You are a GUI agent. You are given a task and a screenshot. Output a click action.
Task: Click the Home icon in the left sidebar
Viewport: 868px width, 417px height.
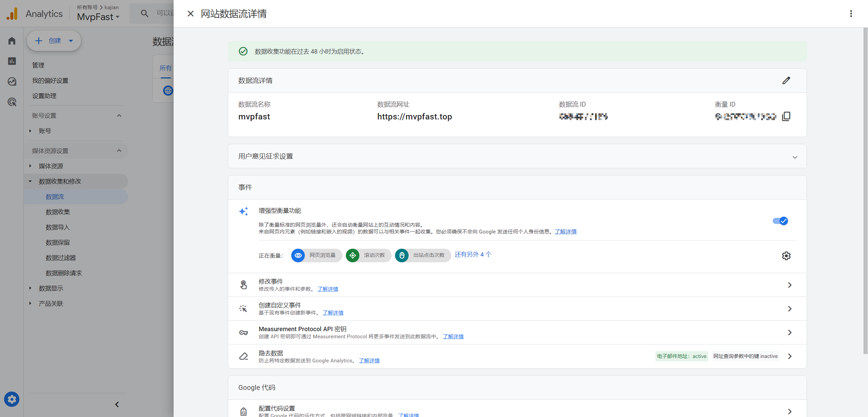point(12,41)
